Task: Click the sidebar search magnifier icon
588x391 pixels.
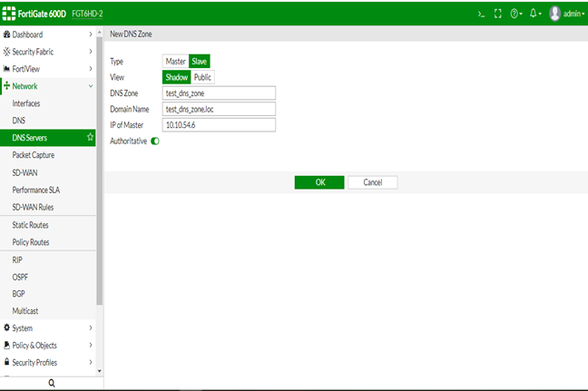Action: point(51,384)
